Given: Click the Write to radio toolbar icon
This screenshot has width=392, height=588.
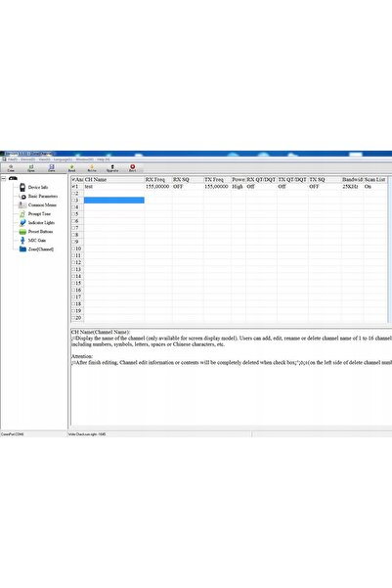Looking at the screenshot, I should 92,168.
